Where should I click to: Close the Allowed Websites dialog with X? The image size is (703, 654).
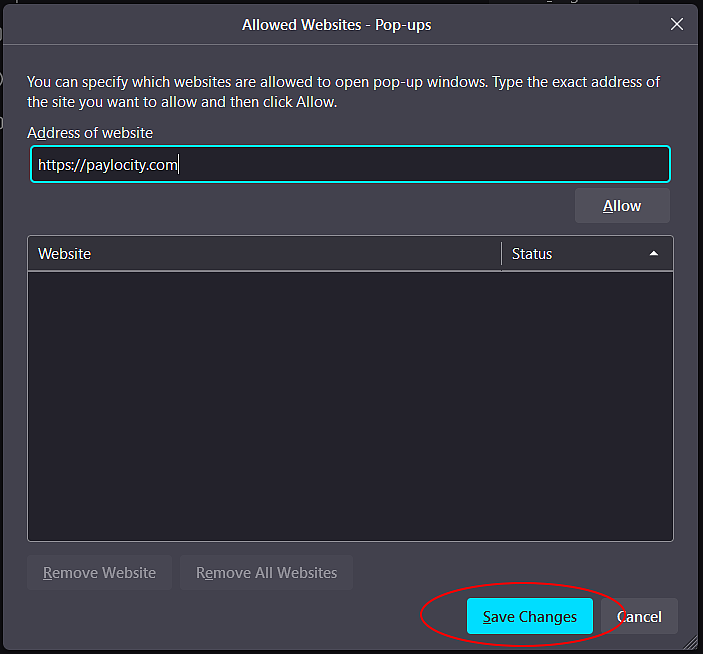(677, 24)
